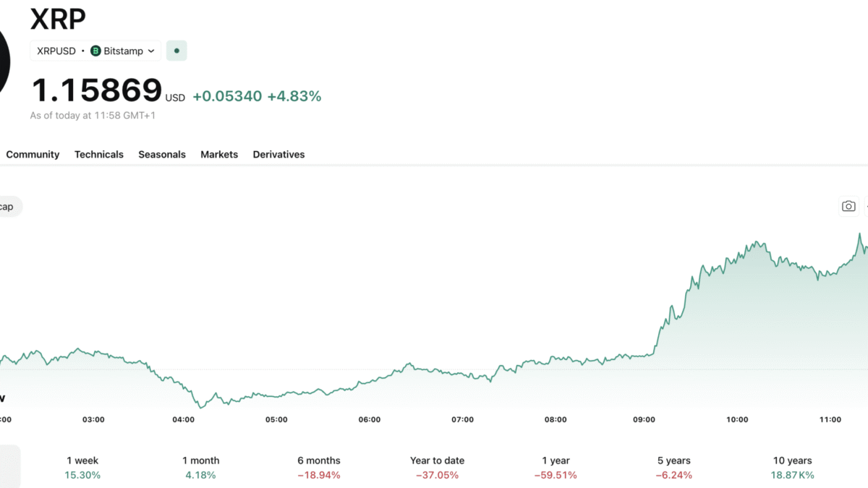This screenshot has width=868, height=488.
Task: Open the XRPUSD Bitstamp symbol dropdown
Action: click(x=95, y=51)
